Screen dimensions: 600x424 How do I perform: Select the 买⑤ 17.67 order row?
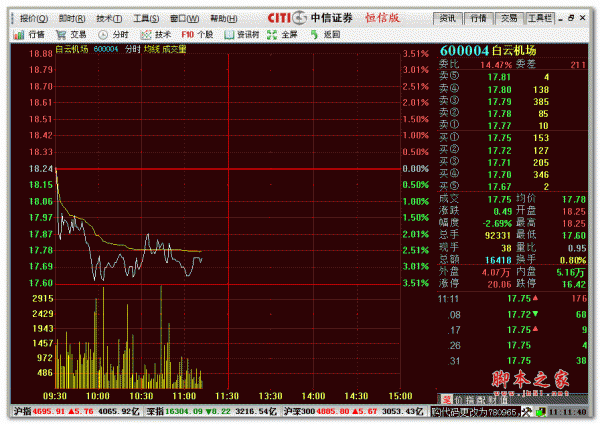[512, 186]
